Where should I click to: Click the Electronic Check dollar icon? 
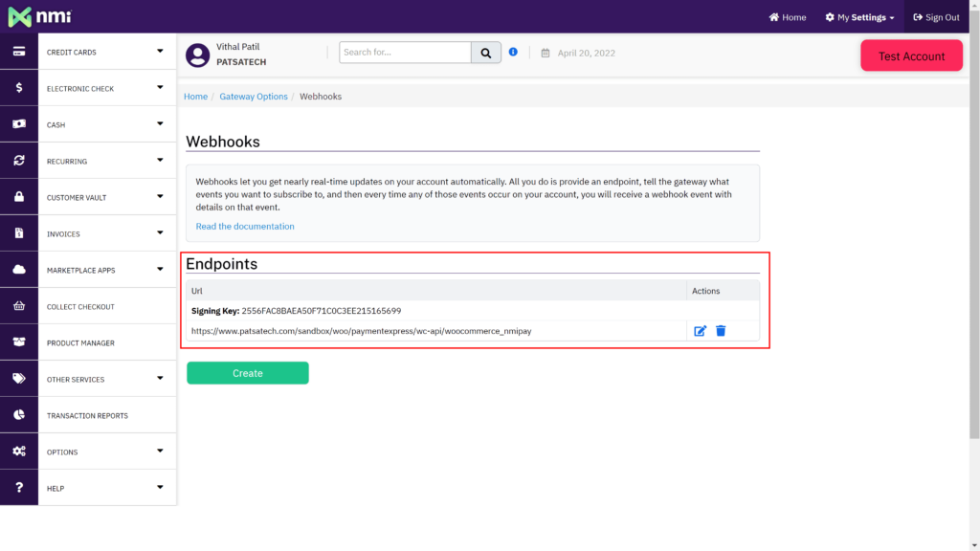19,88
